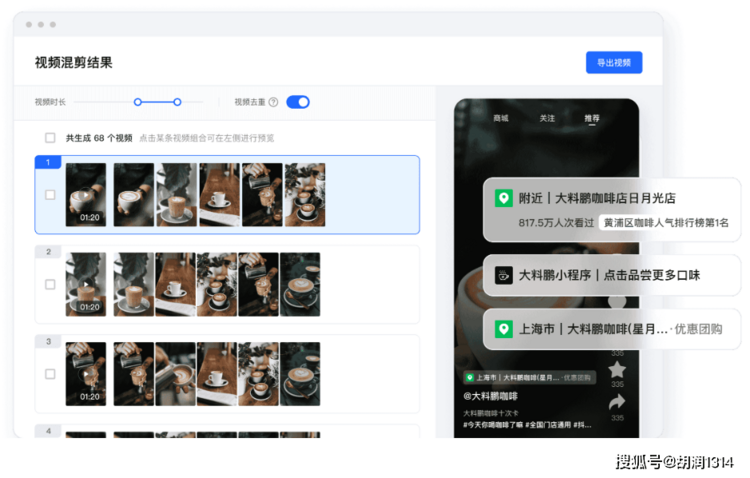The width and height of the screenshot is (750, 478).
Task: Switch to the 关注 tab in phone preview
Action: (547, 118)
